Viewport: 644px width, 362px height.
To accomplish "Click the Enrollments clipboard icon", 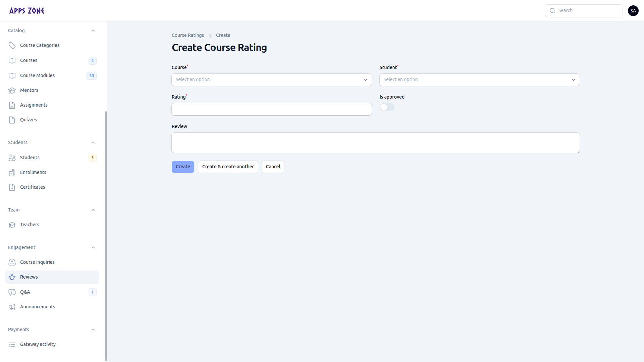I will coord(12,173).
